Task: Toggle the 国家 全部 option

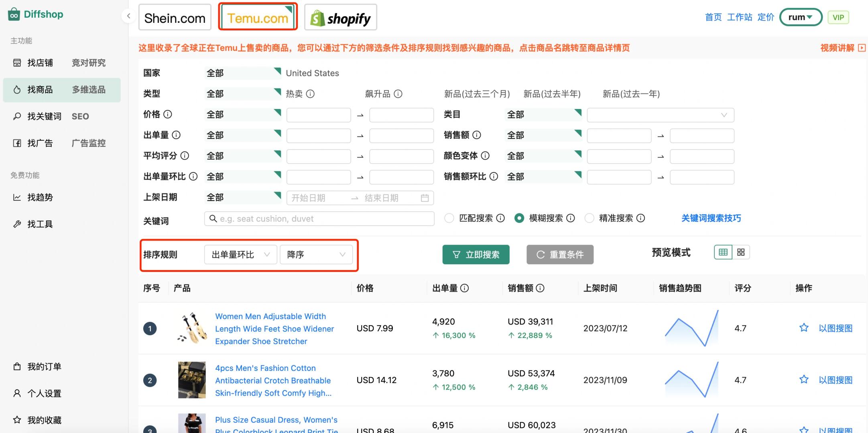Action: [243, 73]
